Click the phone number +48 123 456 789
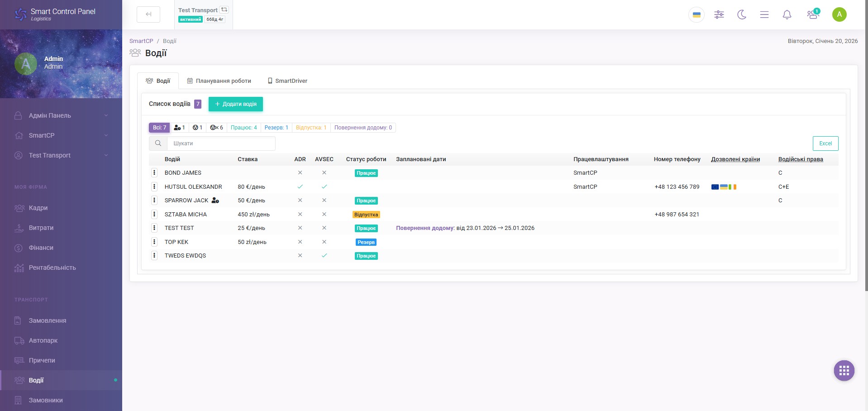 click(x=677, y=187)
